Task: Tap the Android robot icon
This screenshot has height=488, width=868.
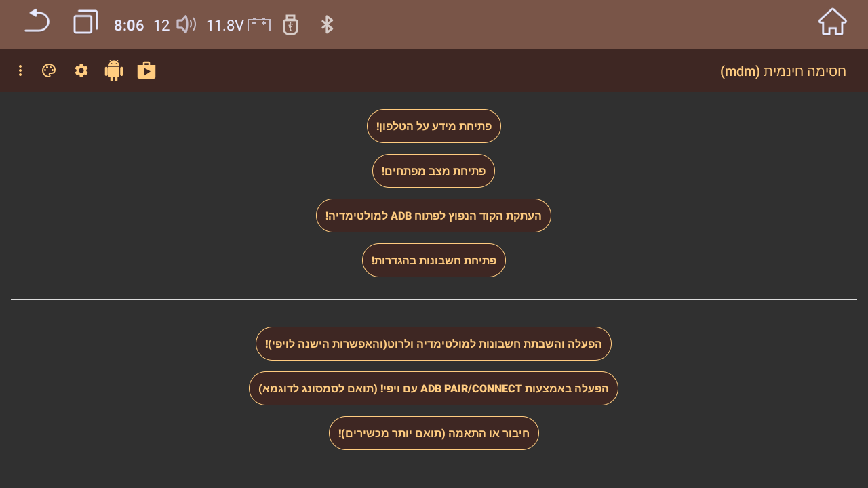Action: coord(114,70)
